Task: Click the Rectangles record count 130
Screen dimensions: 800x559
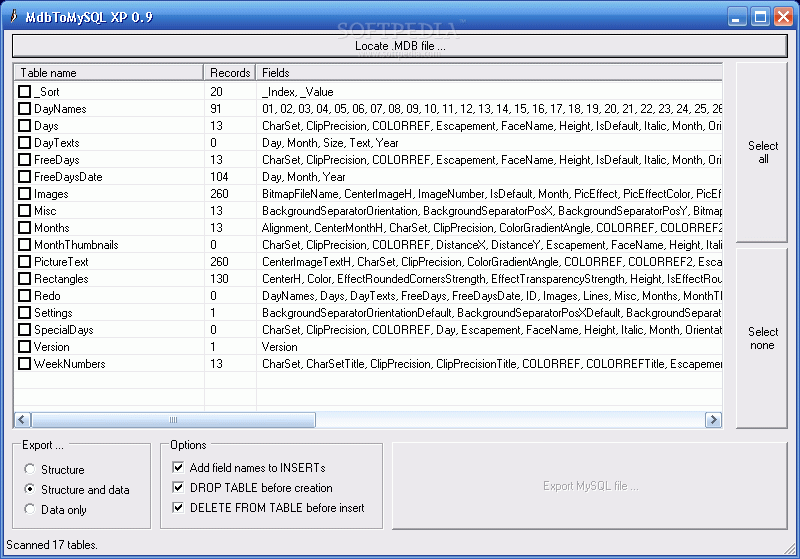Action: point(219,279)
